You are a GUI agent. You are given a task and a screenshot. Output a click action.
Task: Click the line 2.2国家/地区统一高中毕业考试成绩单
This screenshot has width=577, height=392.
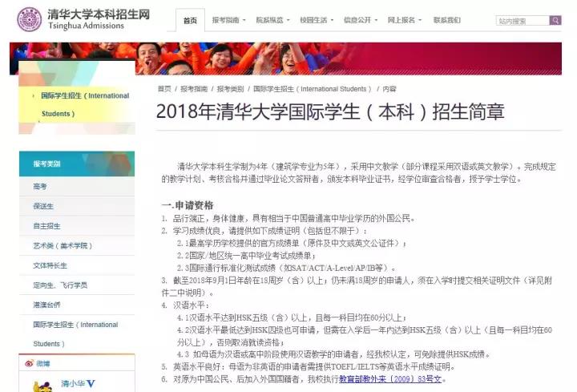[246, 256]
